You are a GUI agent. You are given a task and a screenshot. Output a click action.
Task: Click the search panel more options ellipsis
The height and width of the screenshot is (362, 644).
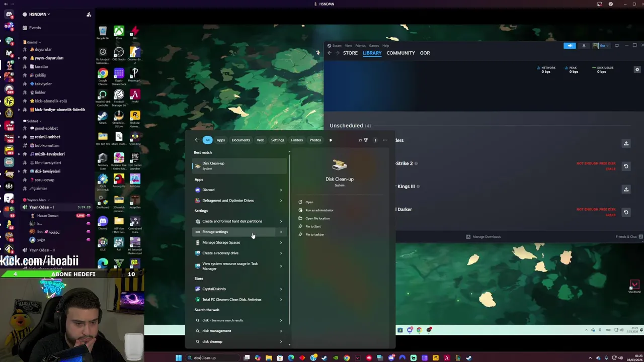(x=385, y=140)
